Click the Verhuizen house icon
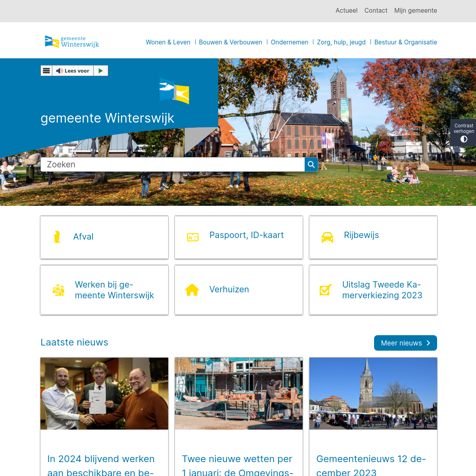The image size is (476, 476). (192, 290)
